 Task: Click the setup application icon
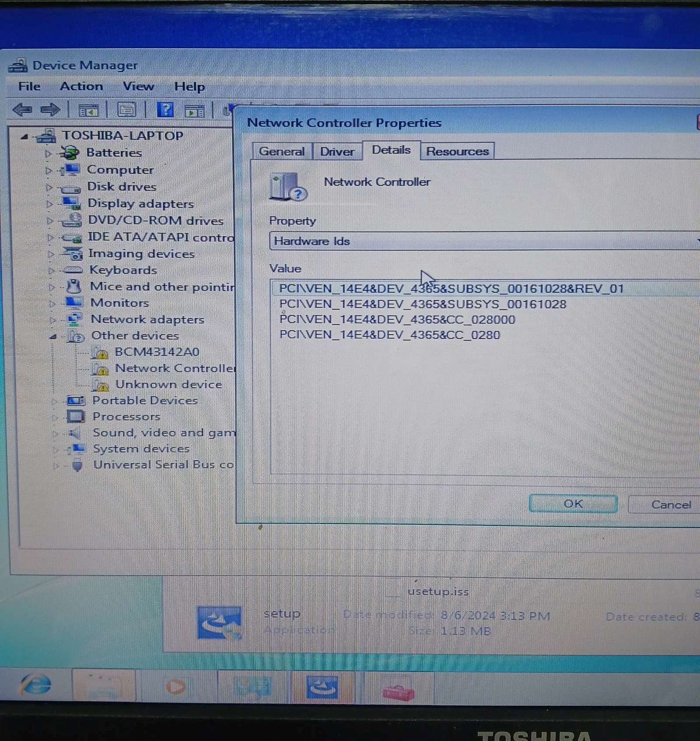pos(219,622)
